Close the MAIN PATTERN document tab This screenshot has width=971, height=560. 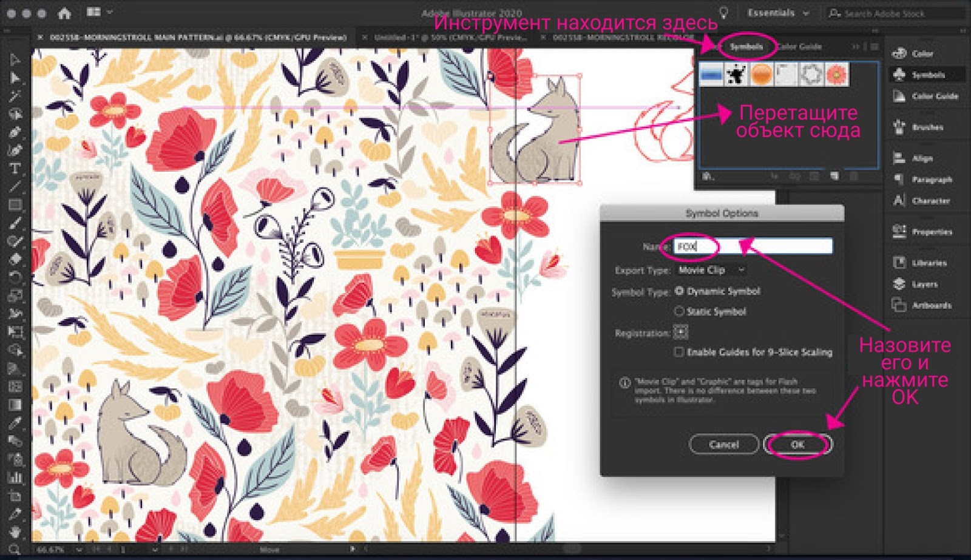[41, 38]
